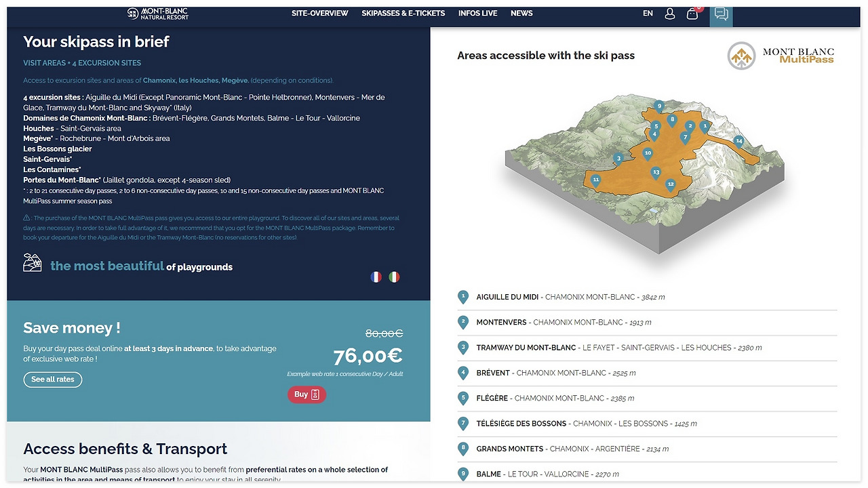Click the 'Les Contamines*' line
The image size is (868, 488).
click(52, 169)
